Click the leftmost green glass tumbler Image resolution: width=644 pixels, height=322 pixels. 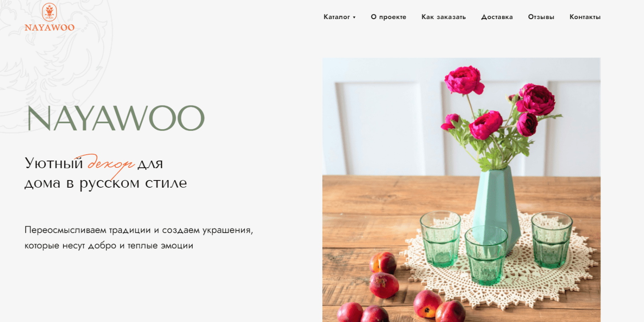[440, 239]
